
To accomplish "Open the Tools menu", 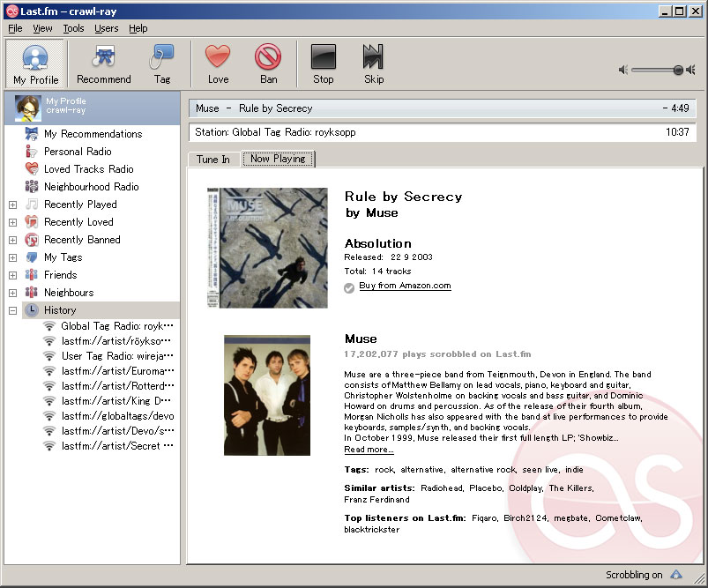I will click(73, 28).
